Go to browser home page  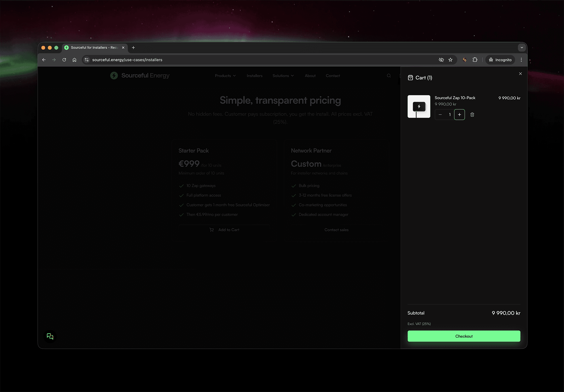click(x=74, y=60)
